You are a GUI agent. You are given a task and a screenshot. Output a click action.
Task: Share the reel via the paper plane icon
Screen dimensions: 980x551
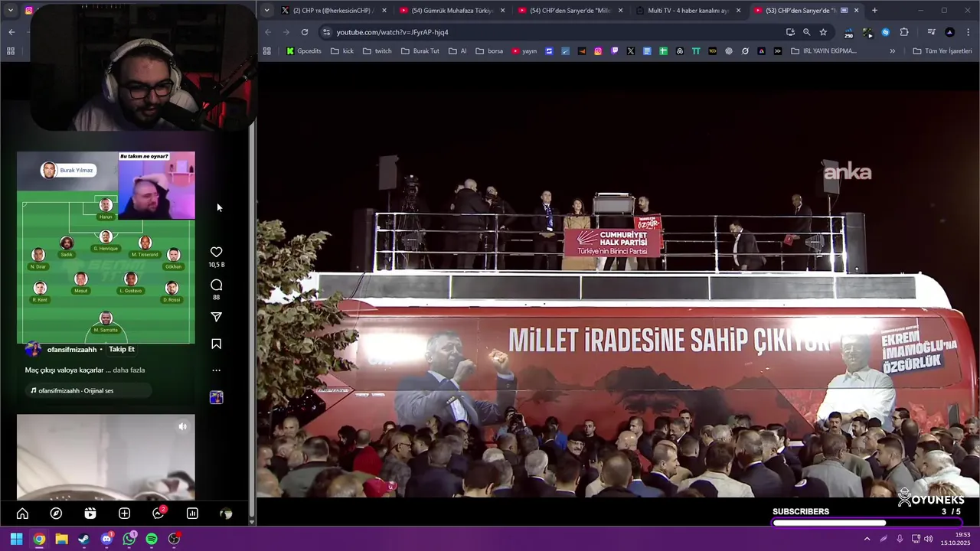pyautogui.click(x=216, y=317)
